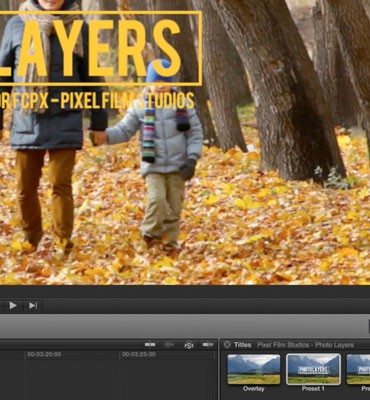Toggle audio skimming in the timeline header
This screenshot has width=370, height=400.
(169, 345)
